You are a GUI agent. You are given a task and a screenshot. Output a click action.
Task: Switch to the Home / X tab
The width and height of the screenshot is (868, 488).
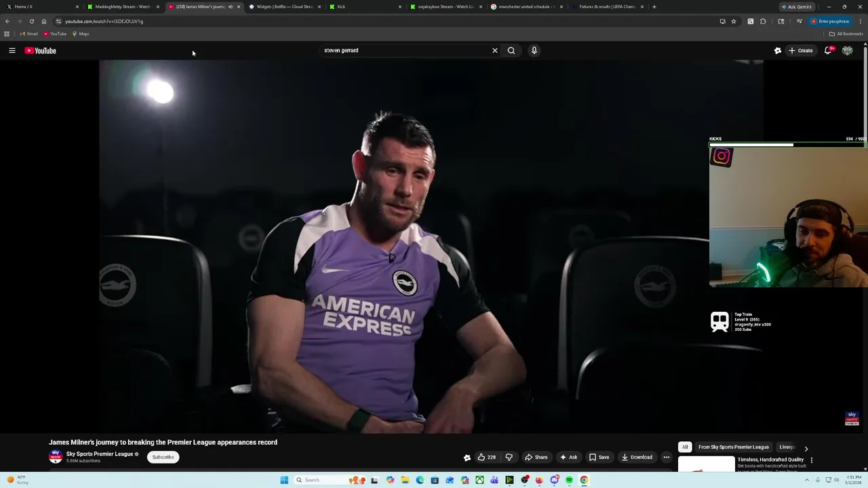tap(41, 7)
